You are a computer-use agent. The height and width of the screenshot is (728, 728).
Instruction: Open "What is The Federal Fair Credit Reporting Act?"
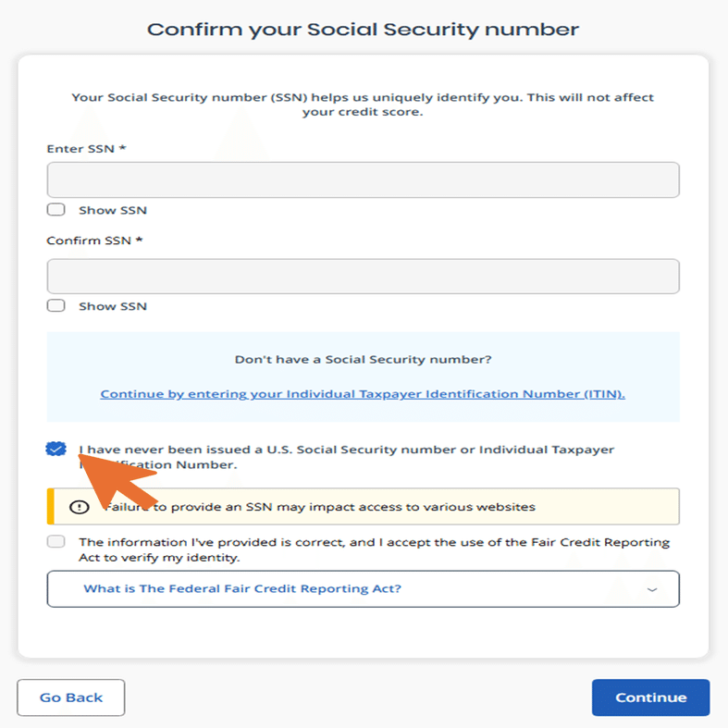click(x=242, y=588)
